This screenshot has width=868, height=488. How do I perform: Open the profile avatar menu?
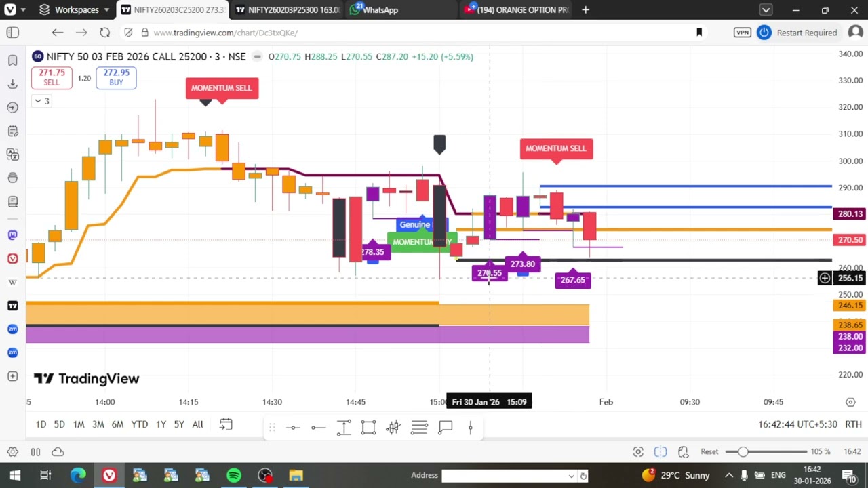855,33
